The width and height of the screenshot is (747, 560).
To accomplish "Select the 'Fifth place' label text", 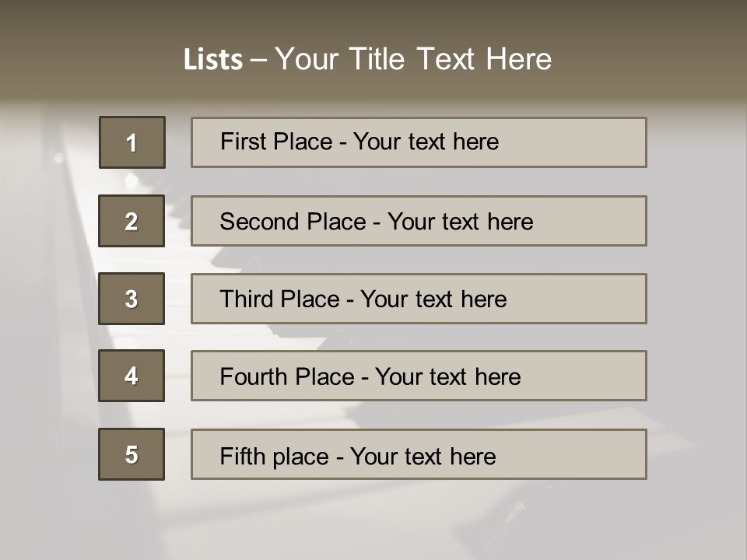I will [274, 456].
